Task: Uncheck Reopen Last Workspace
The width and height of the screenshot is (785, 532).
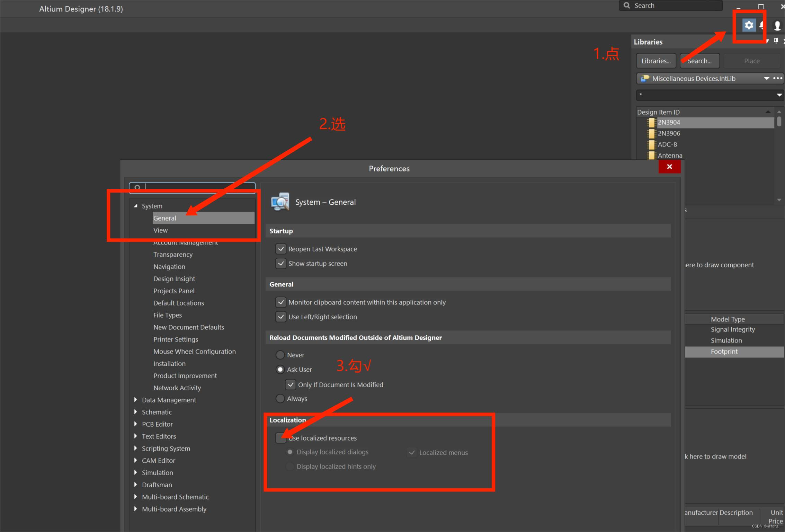Action: click(x=281, y=249)
